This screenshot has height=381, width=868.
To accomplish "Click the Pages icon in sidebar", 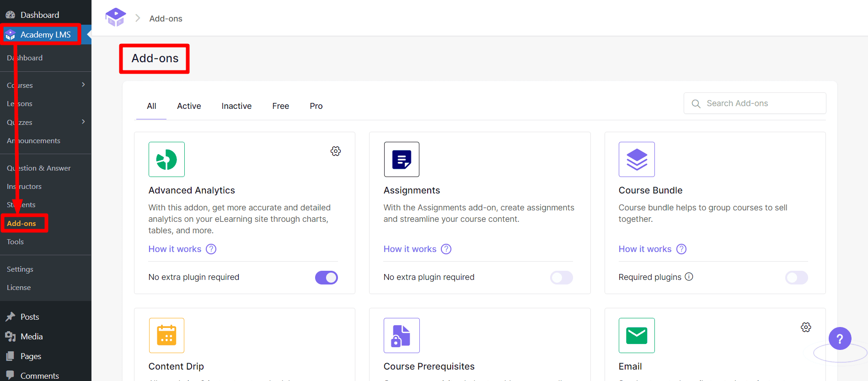I will tap(10, 356).
